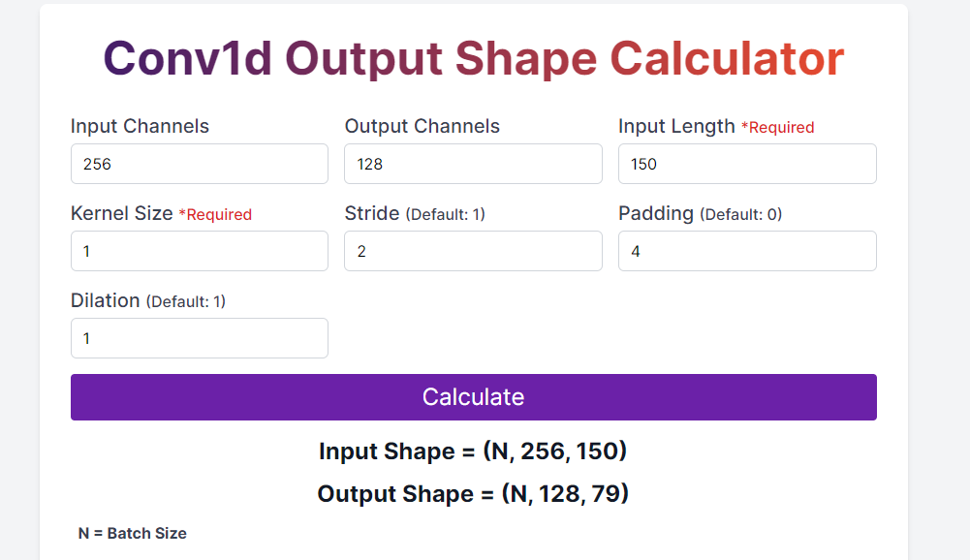Click the Output Channels text field

click(473, 163)
